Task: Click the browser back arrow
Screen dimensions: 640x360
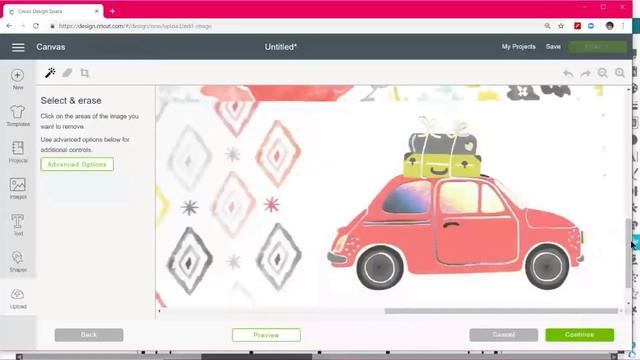Action: (9, 26)
